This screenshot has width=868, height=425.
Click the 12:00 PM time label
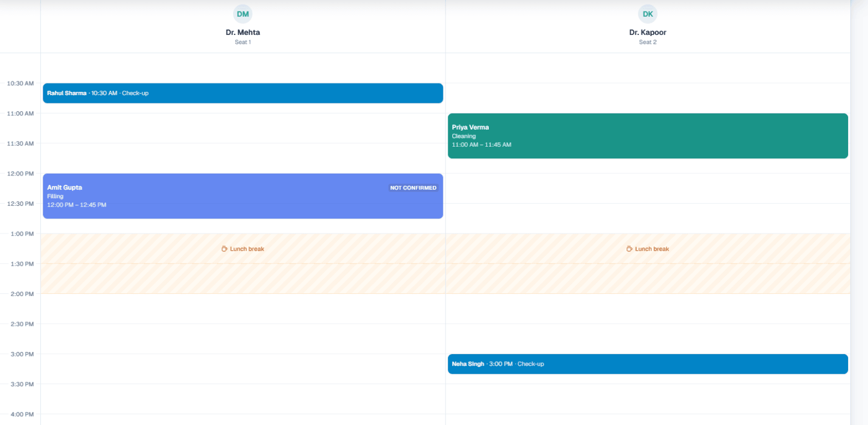point(20,174)
